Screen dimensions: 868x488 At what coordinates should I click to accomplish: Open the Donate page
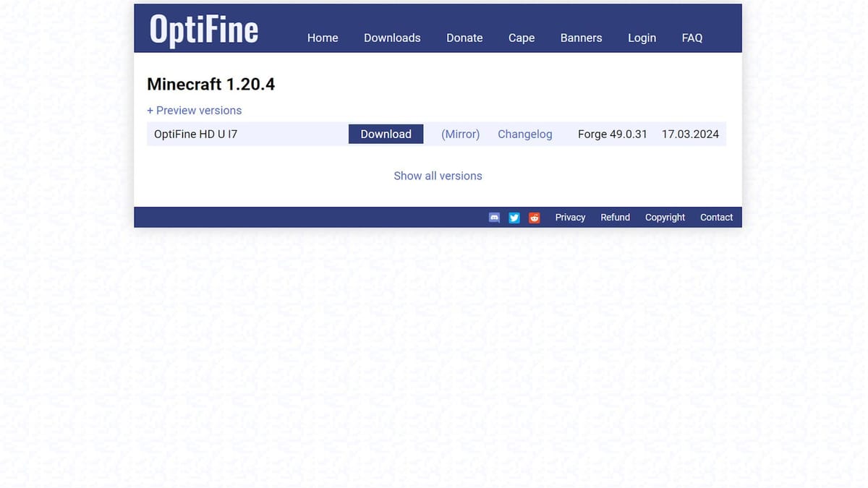point(464,38)
